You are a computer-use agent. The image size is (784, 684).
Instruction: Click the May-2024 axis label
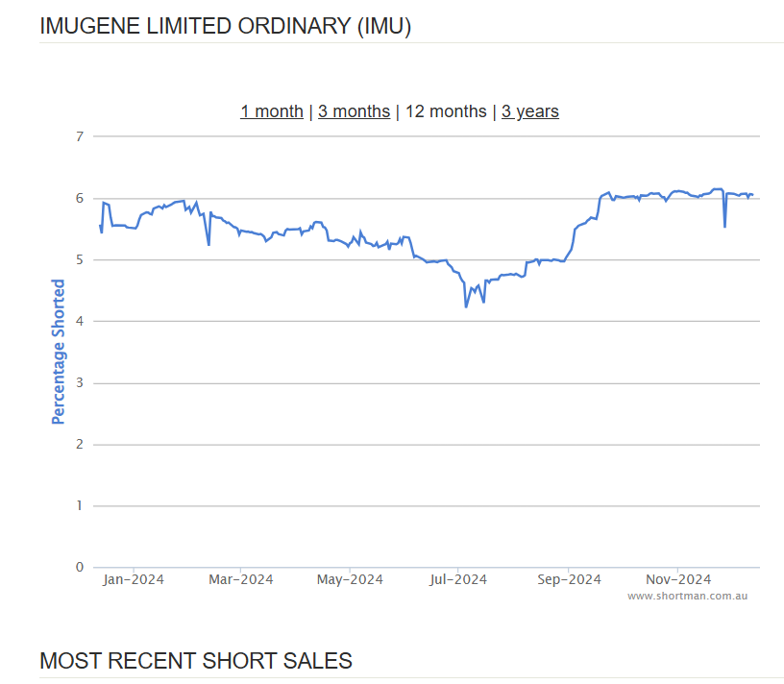pyautogui.click(x=350, y=579)
